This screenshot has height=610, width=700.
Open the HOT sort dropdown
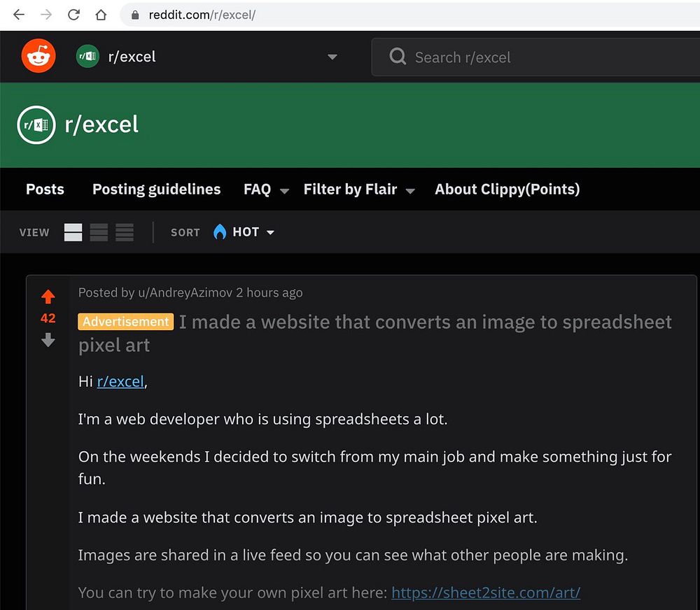click(253, 232)
